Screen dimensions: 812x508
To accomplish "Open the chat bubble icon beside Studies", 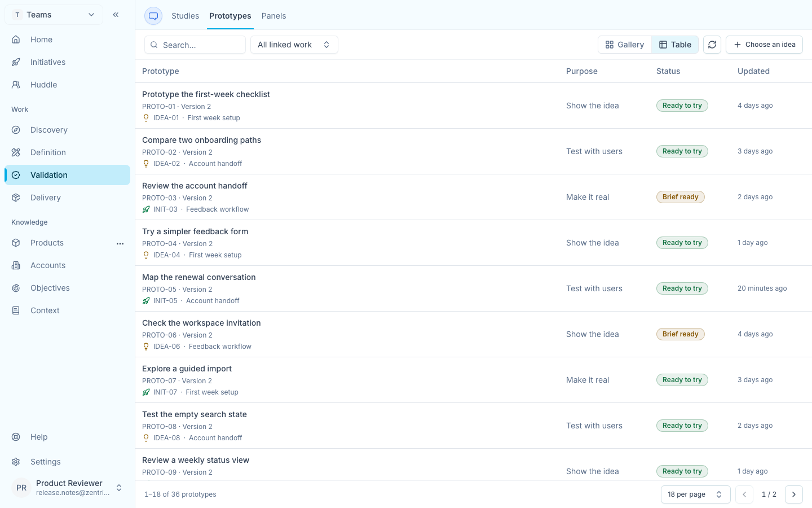I will tap(153, 16).
